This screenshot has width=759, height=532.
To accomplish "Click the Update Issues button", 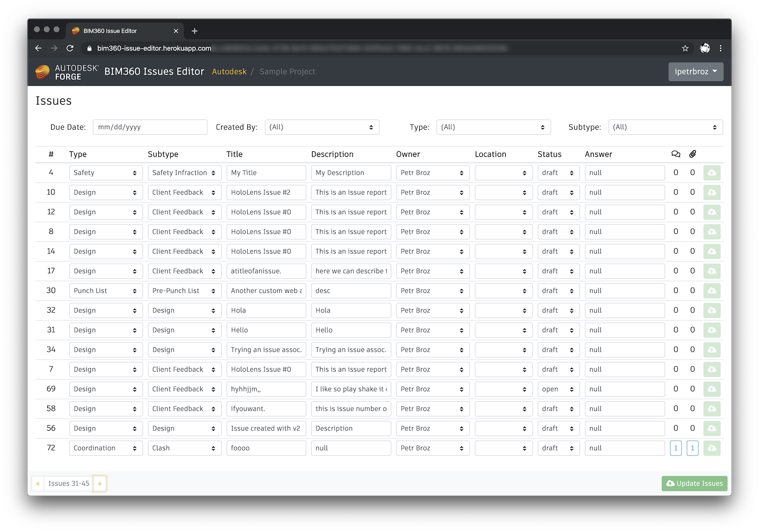I will 694,483.
